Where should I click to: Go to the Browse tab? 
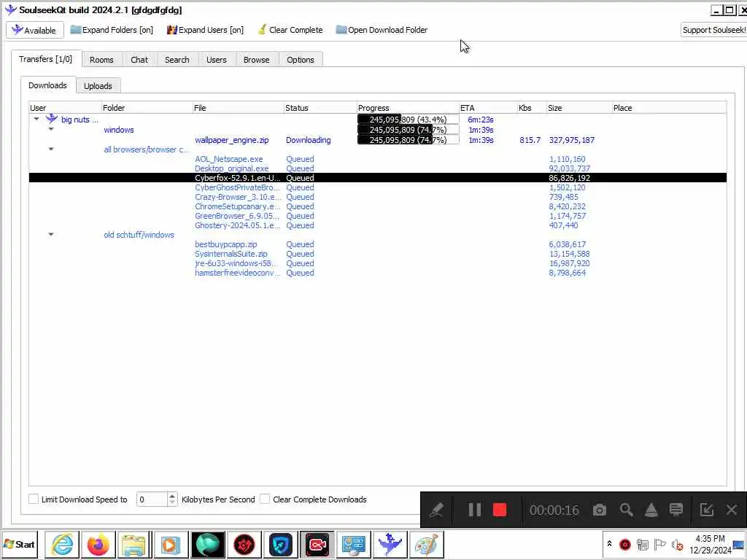pyautogui.click(x=256, y=60)
